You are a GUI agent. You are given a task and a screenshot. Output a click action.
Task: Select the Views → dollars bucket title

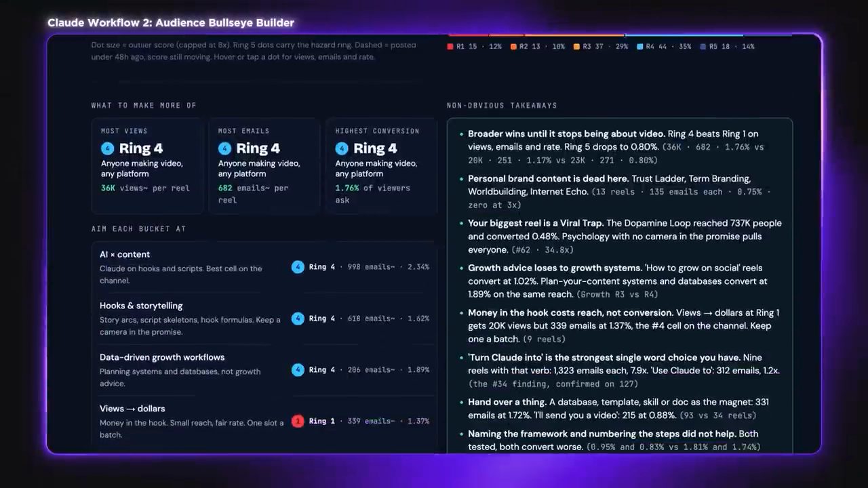[x=132, y=409]
